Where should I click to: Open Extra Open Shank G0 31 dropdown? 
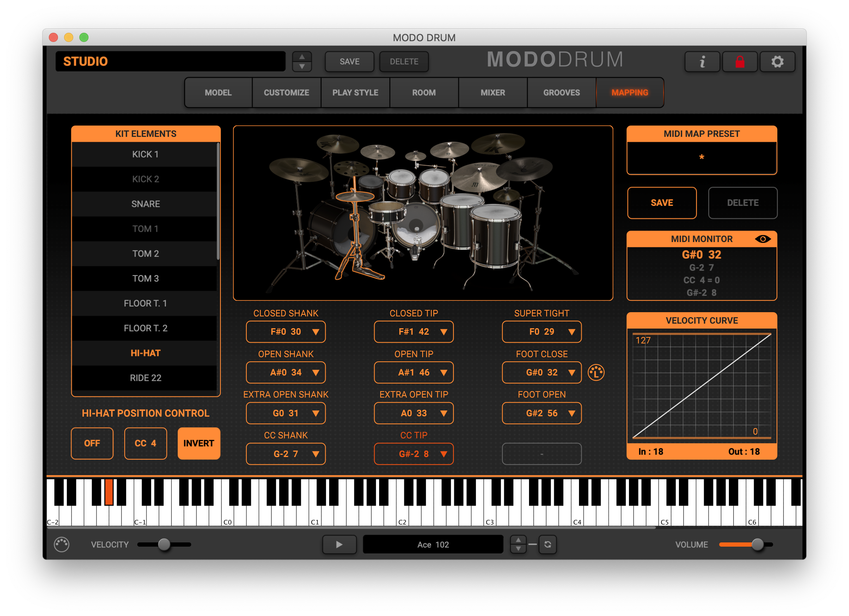pos(286,413)
